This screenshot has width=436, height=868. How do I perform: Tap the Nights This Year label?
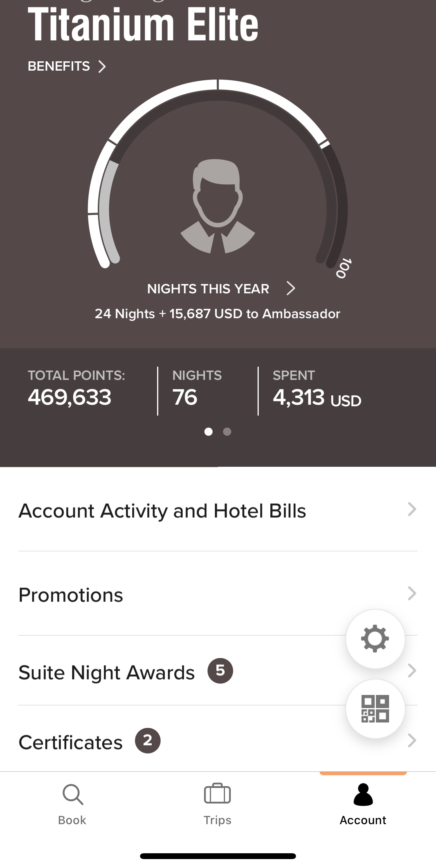coord(208,289)
